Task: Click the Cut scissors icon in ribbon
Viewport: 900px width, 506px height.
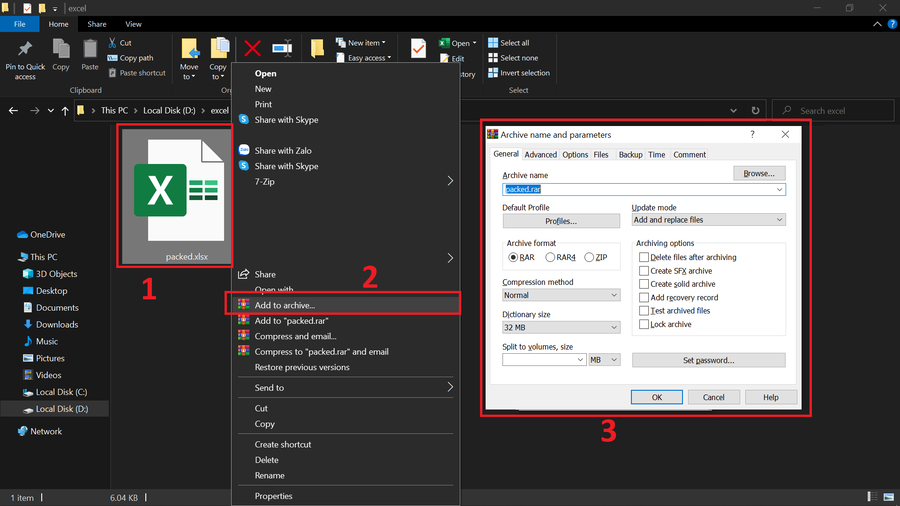Action: 112,42
